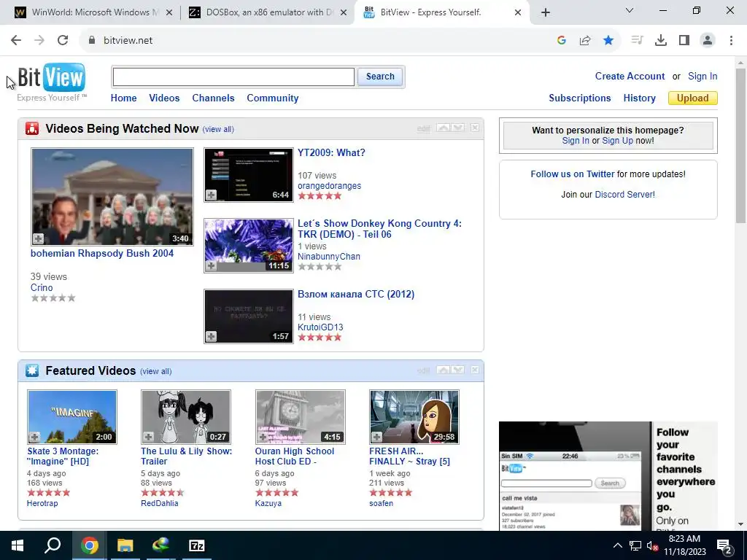Open the tab search dropdown chevron
This screenshot has height=560, width=747.
tap(630, 10)
